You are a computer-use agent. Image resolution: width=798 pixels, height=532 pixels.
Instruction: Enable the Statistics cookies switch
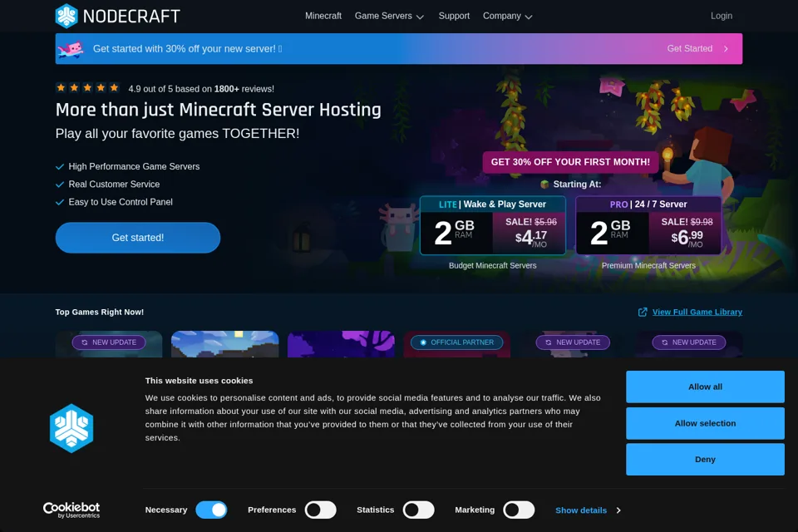pyautogui.click(x=418, y=510)
